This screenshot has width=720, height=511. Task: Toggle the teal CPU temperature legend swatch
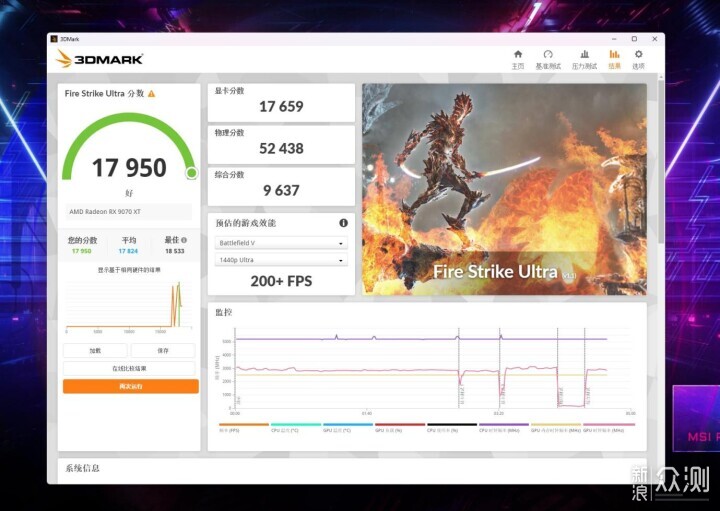[296, 425]
